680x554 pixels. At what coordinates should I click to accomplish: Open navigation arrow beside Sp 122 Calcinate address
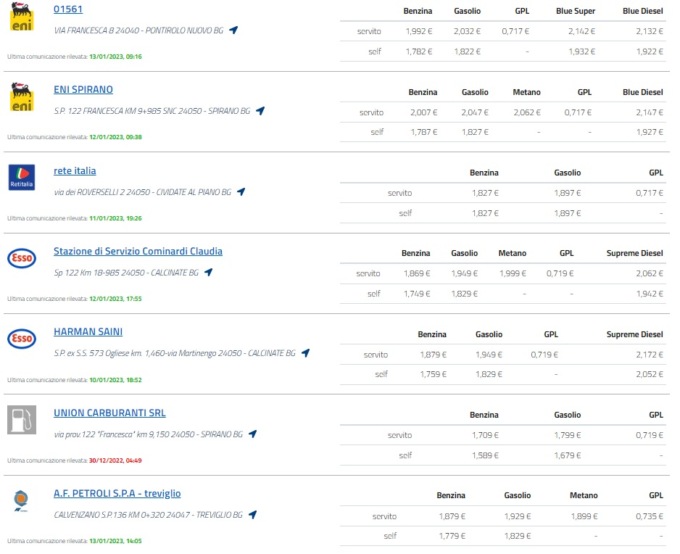(x=209, y=272)
